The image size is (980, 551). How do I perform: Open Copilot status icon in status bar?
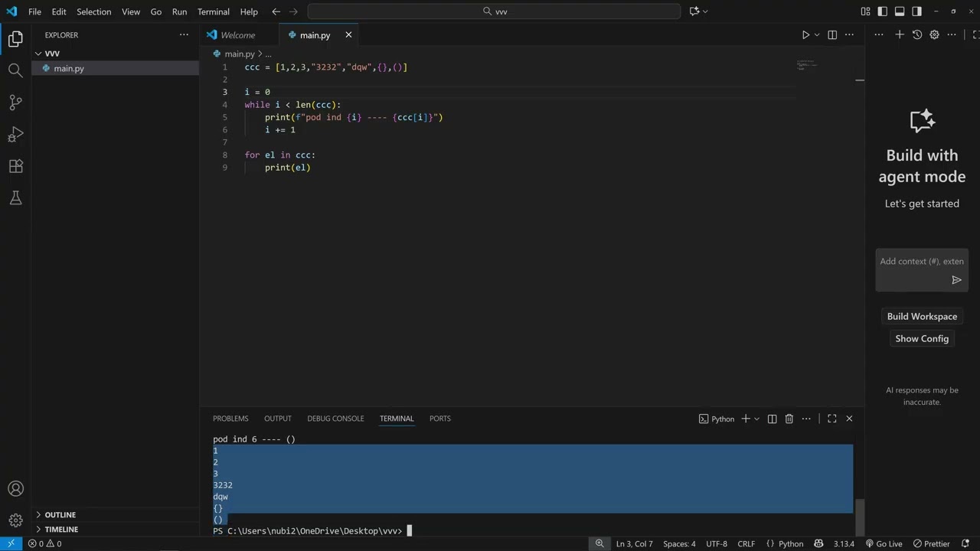818,544
